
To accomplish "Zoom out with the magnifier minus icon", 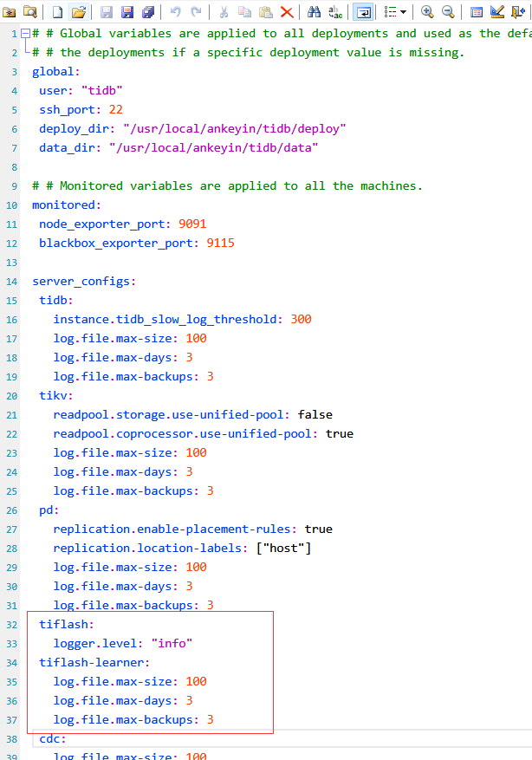I will click(x=448, y=11).
